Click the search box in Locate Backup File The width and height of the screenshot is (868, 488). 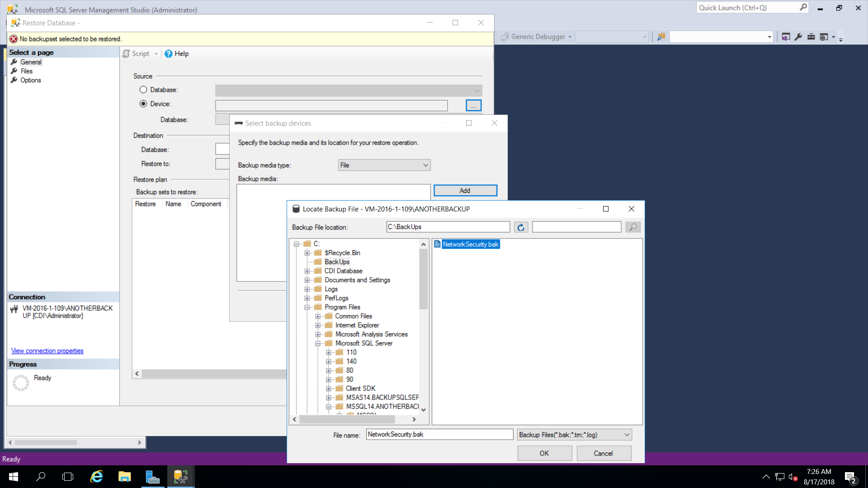pyautogui.click(x=576, y=227)
